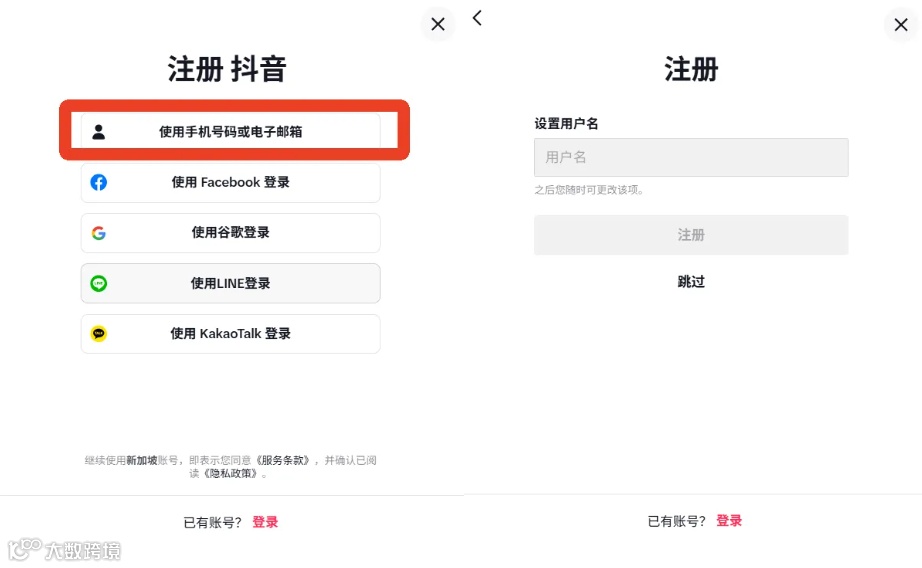This screenshot has width=922, height=568.
Task: Close the 设置用户名 registration dialog
Action: (x=900, y=25)
